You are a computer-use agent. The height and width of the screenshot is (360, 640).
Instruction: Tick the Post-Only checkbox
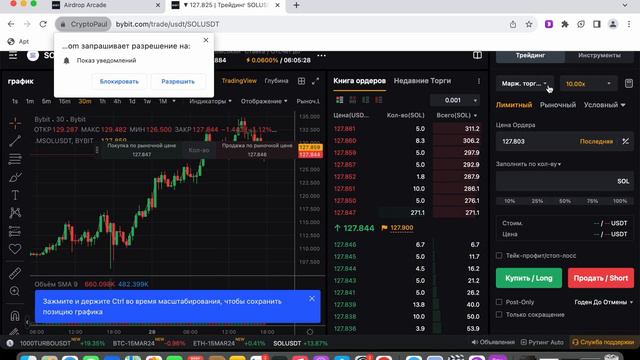[x=499, y=302]
